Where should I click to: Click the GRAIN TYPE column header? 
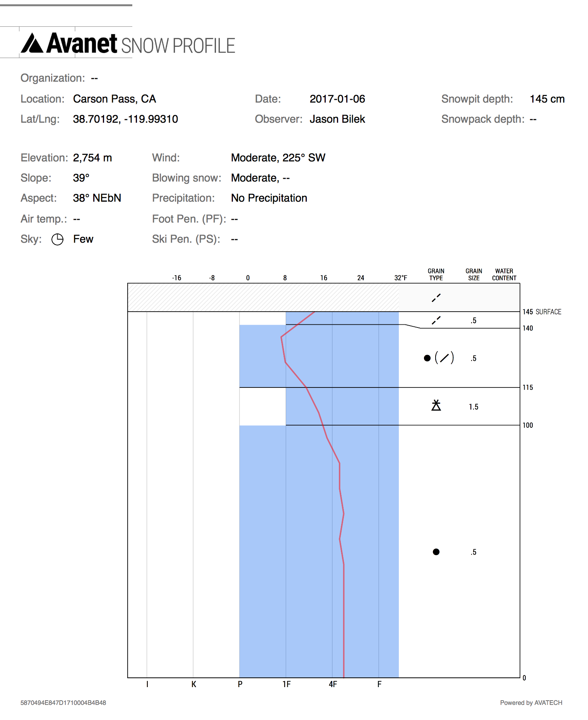point(436,274)
